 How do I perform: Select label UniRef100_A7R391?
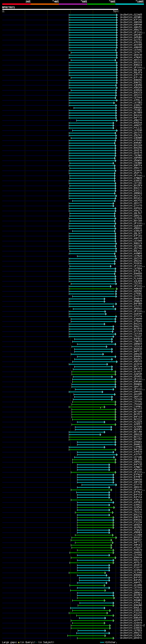tap(131, 42)
